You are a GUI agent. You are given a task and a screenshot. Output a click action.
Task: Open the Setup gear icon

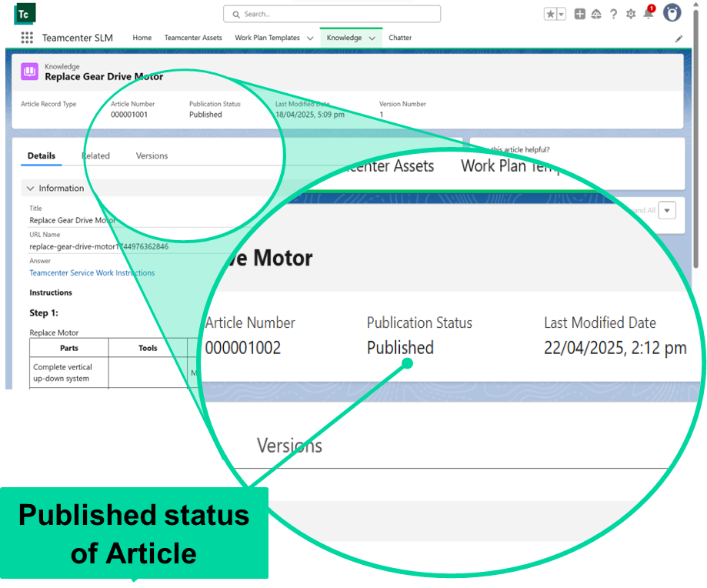tap(631, 14)
